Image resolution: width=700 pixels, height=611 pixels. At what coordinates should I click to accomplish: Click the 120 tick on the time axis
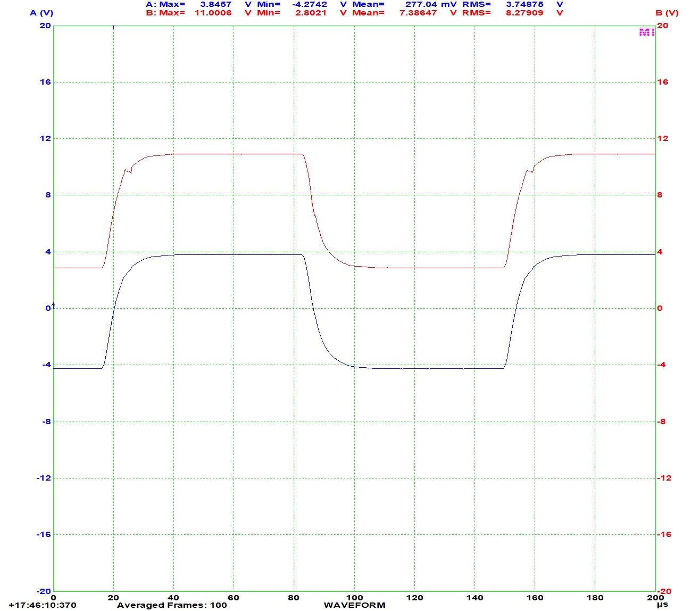pos(414,598)
